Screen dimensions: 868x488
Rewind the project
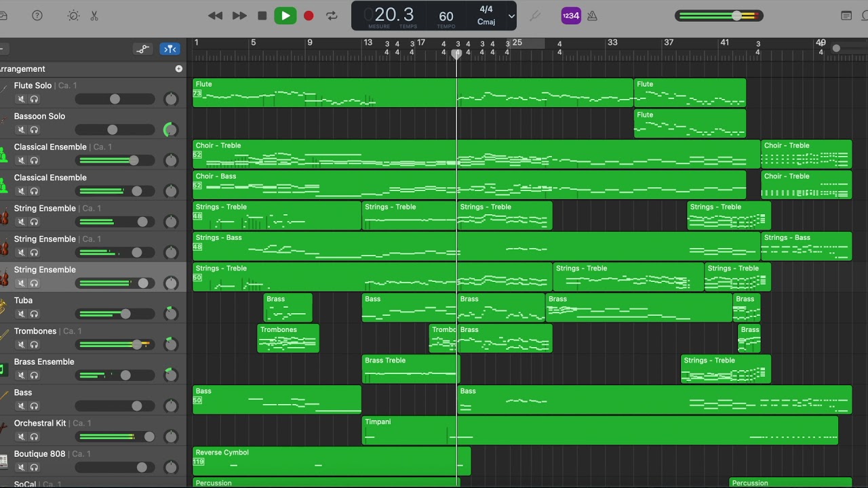point(215,16)
